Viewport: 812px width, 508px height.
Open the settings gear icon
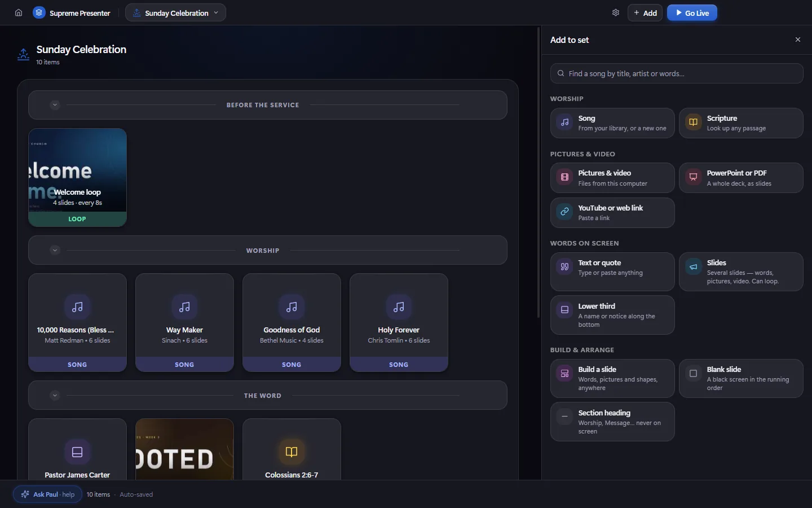point(616,12)
